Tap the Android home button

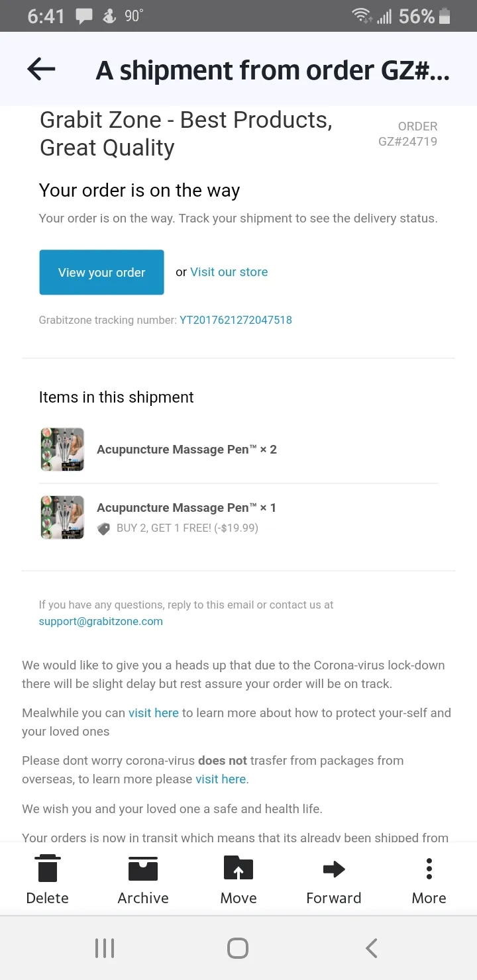[x=238, y=948]
